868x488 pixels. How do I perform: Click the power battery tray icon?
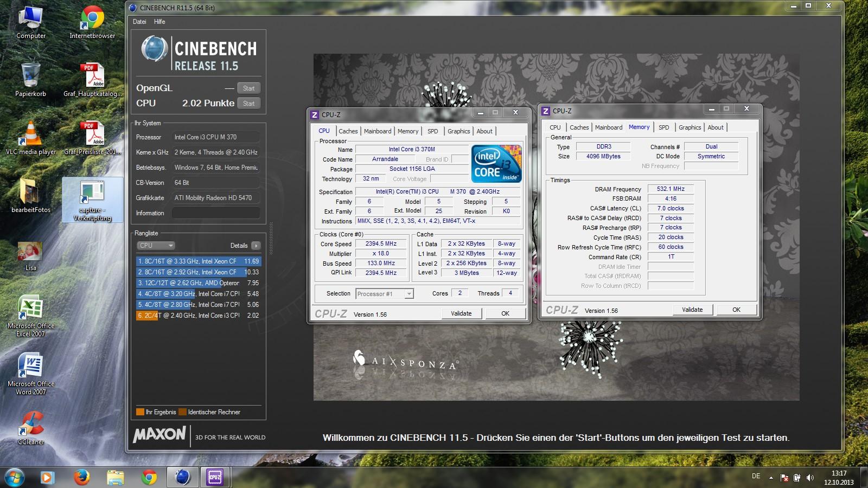coord(797,478)
